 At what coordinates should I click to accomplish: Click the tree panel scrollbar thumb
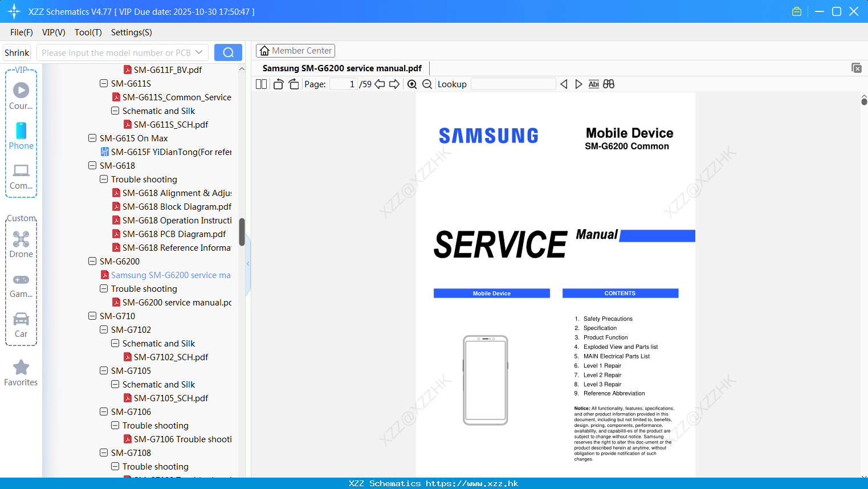[x=242, y=232]
